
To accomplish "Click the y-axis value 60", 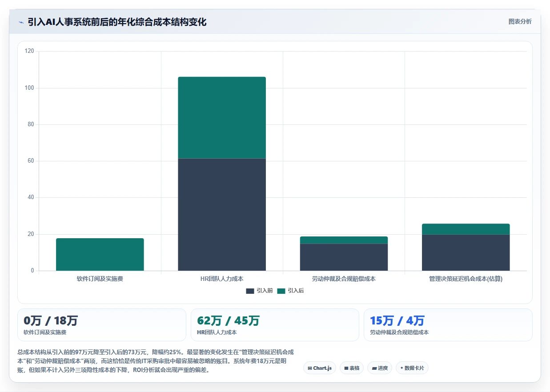I will [31, 161].
